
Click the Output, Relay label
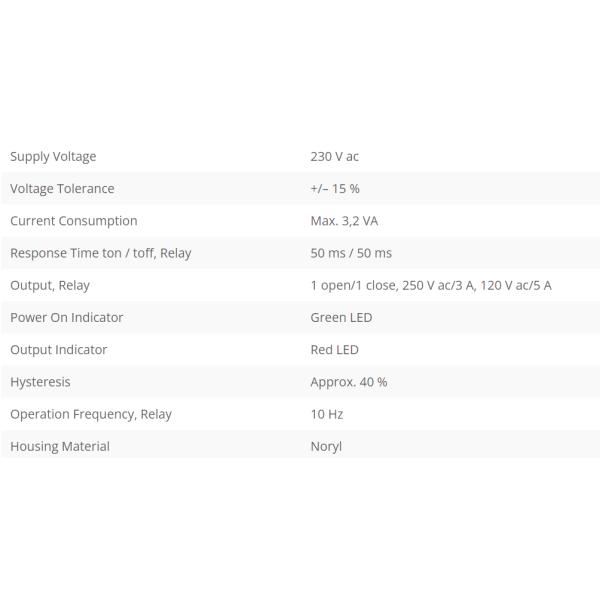[50, 285]
